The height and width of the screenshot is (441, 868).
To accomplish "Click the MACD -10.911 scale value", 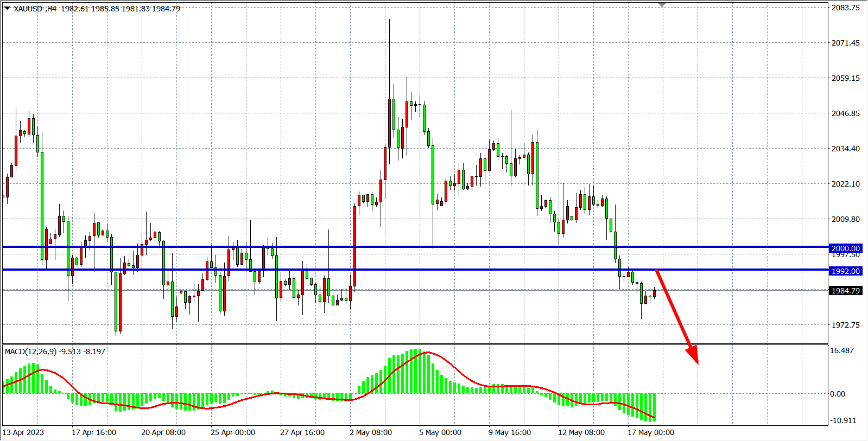I will pos(842,420).
